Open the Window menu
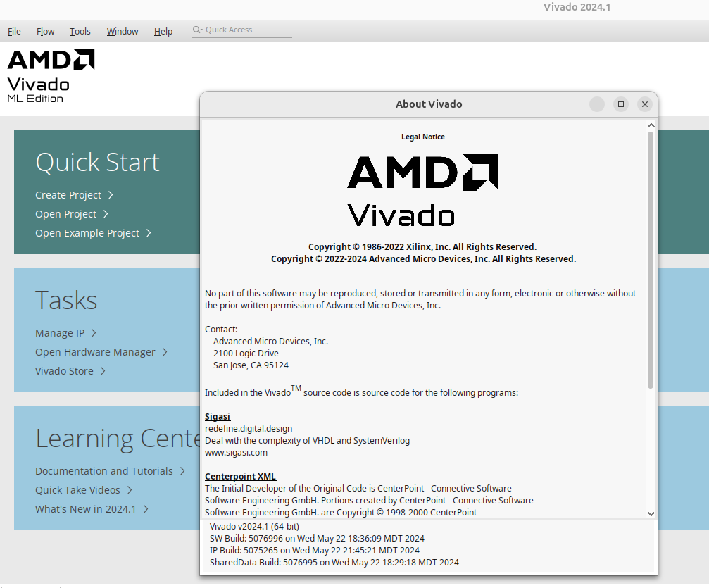Viewport: 709px width, 588px height. 122,31
